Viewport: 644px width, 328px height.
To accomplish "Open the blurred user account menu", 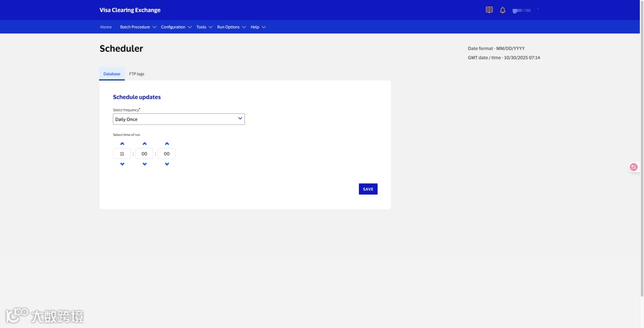I will point(525,10).
